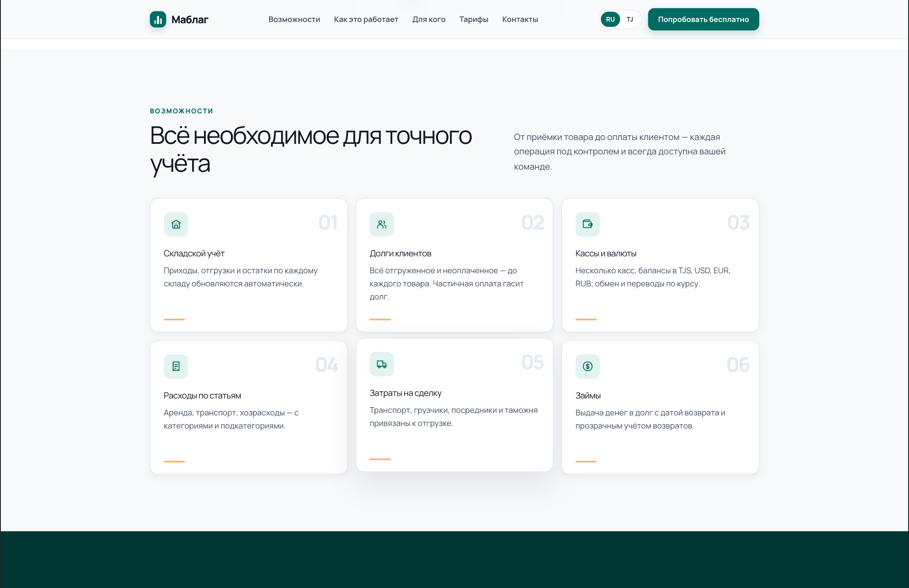Screen dimensions: 909x588
Task: Click the dollar coin icon on Займы card
Action: [x=587, y=366]
